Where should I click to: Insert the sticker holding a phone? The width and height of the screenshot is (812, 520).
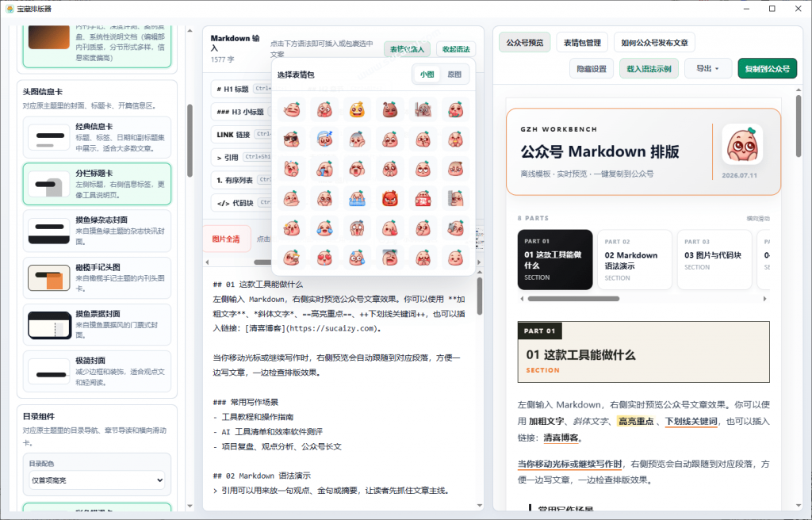point(456,227)
